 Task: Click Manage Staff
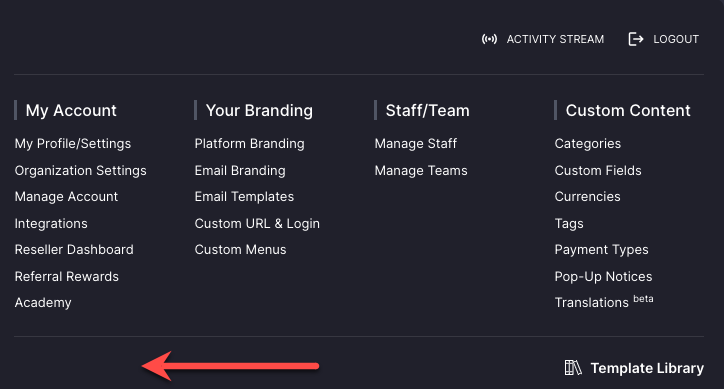[416, 144]
